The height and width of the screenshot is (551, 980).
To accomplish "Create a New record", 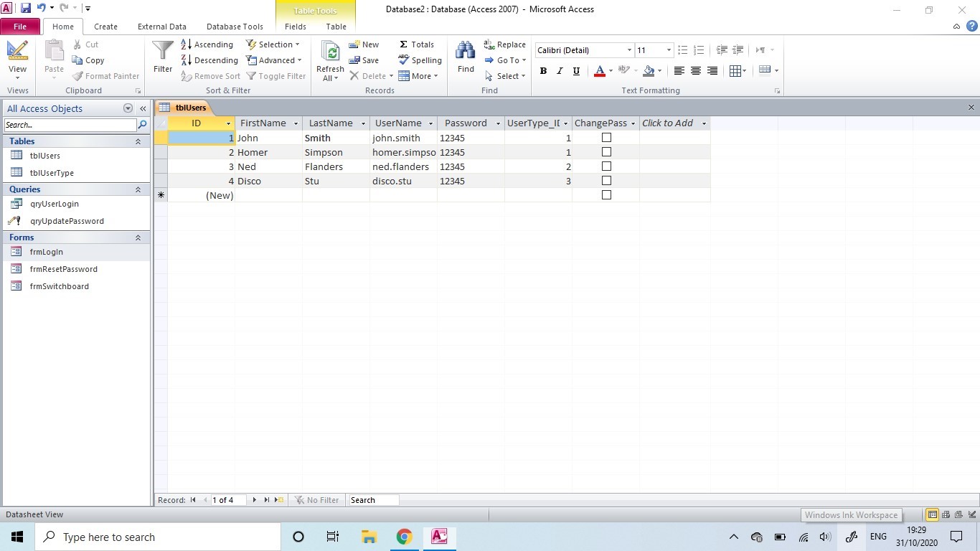I will click(x=364, y=44).
